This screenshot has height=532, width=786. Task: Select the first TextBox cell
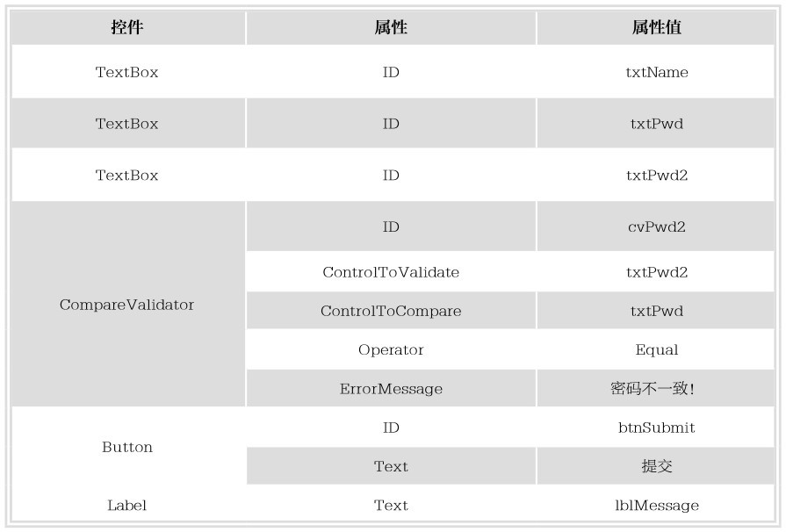(x=128, y=72)
